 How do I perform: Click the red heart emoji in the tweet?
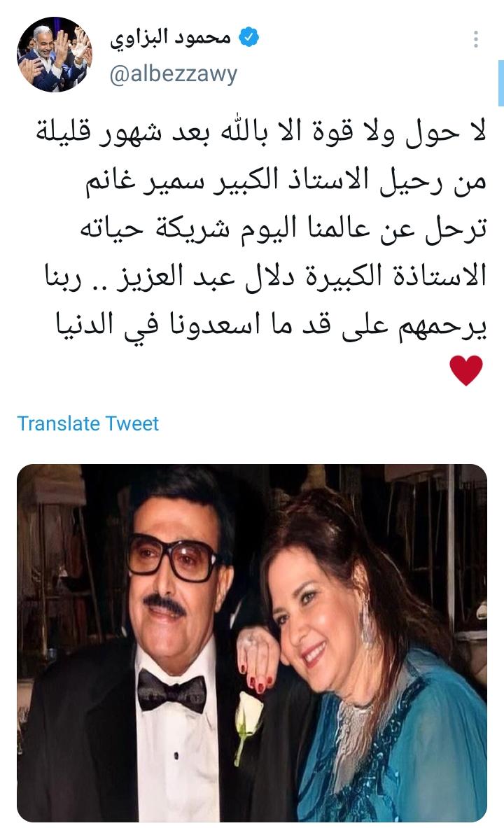click(466, 370)
